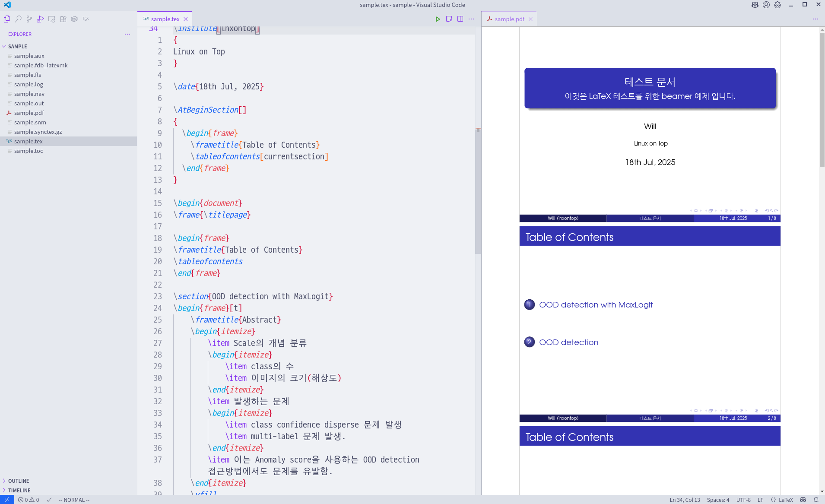This screenshot has width=825, height=504.
Task: Click the Split Editor icon
Action: pos(460,19)
